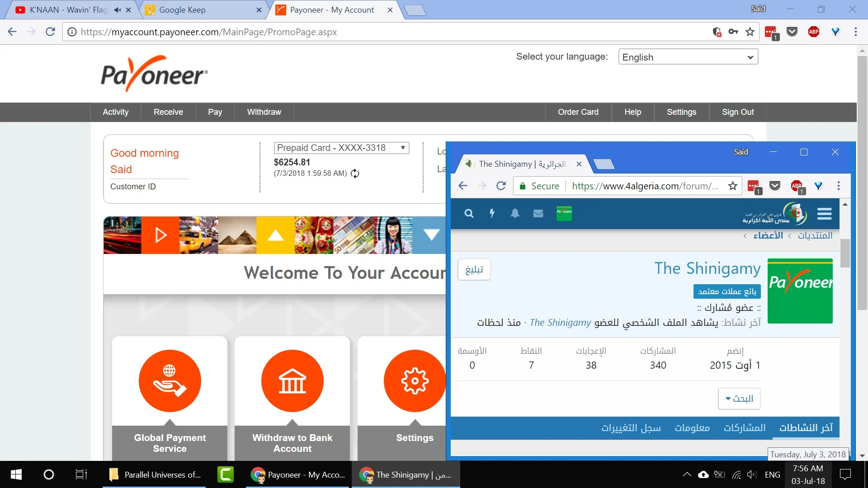
Task: Open the Prepaid Card XXXX-3318 dropdown
Action: [341, 148]
